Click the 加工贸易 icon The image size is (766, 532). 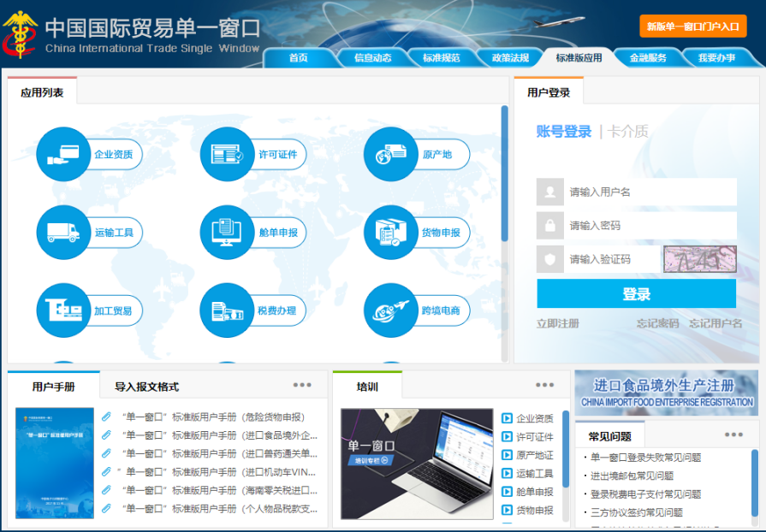pyautogui.click(x=63, y=310)
